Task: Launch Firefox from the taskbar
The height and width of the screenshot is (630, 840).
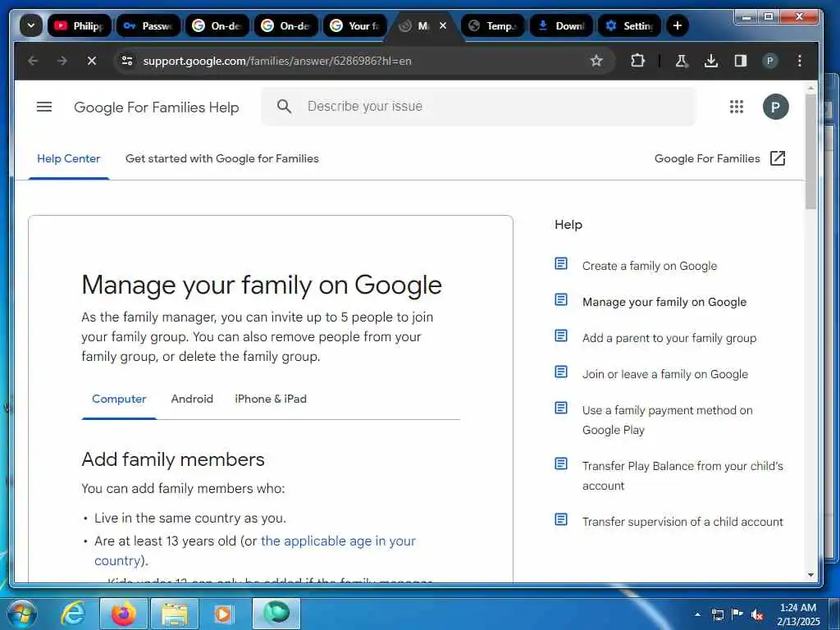Action: tap(123, 614)
